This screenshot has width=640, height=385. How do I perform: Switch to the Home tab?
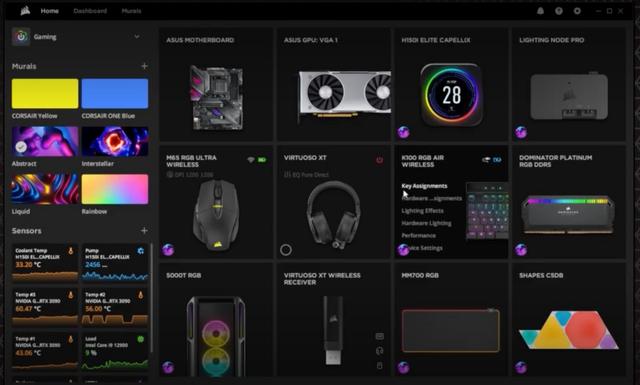[49, 11]
